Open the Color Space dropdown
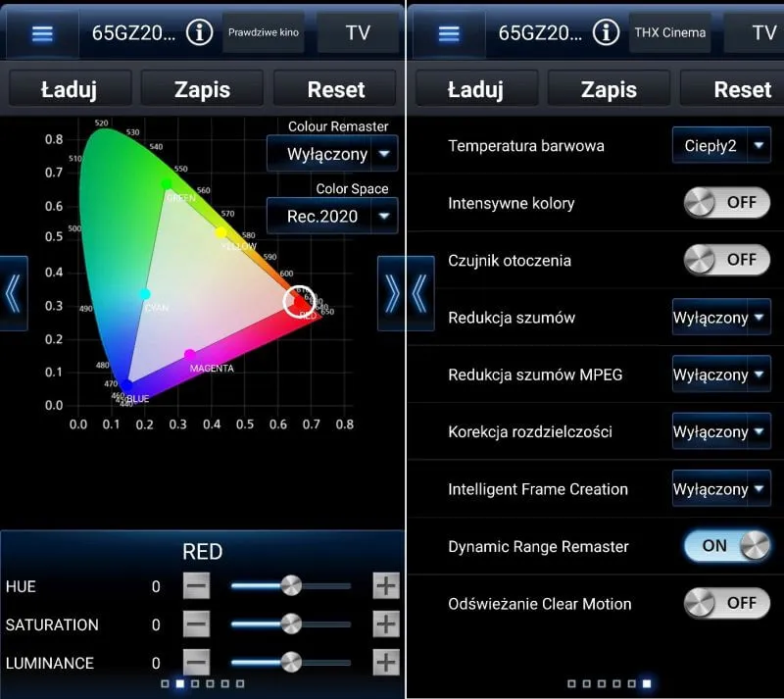This screenshot has height=699, width=784. 331,215
